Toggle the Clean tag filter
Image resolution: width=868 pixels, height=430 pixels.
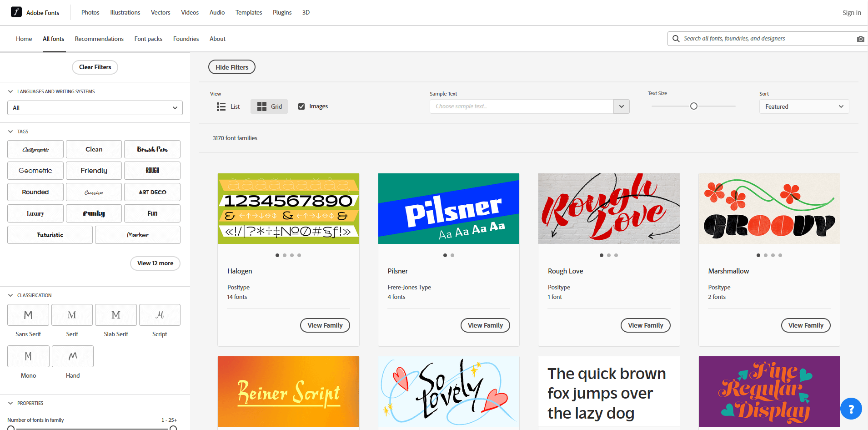point(94,149)
